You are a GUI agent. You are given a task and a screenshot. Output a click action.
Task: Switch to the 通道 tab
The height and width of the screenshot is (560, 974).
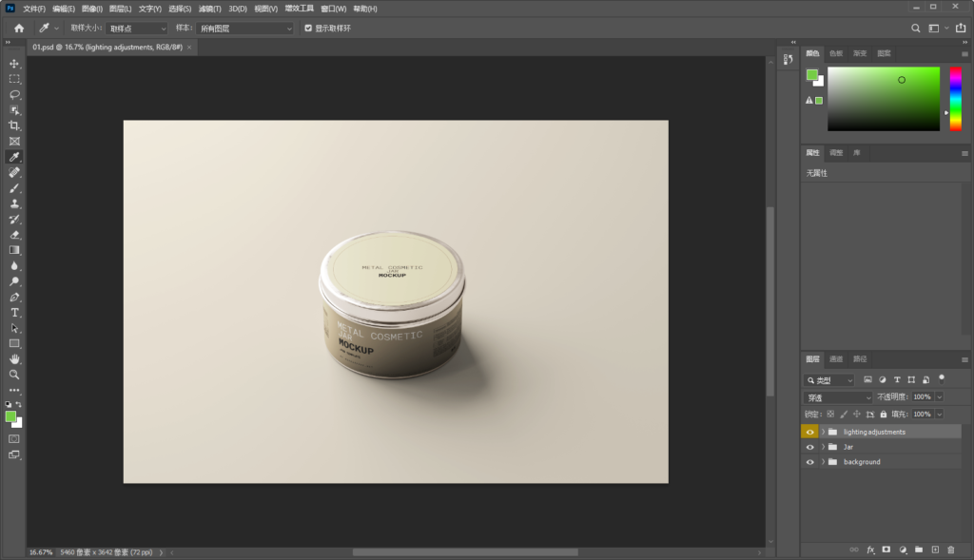pyautogui.click(x=836, y=358)
